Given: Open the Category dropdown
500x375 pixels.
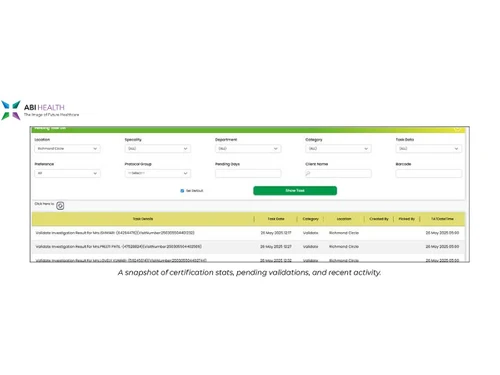Looking at the screenshot, I should coord(338,149).
